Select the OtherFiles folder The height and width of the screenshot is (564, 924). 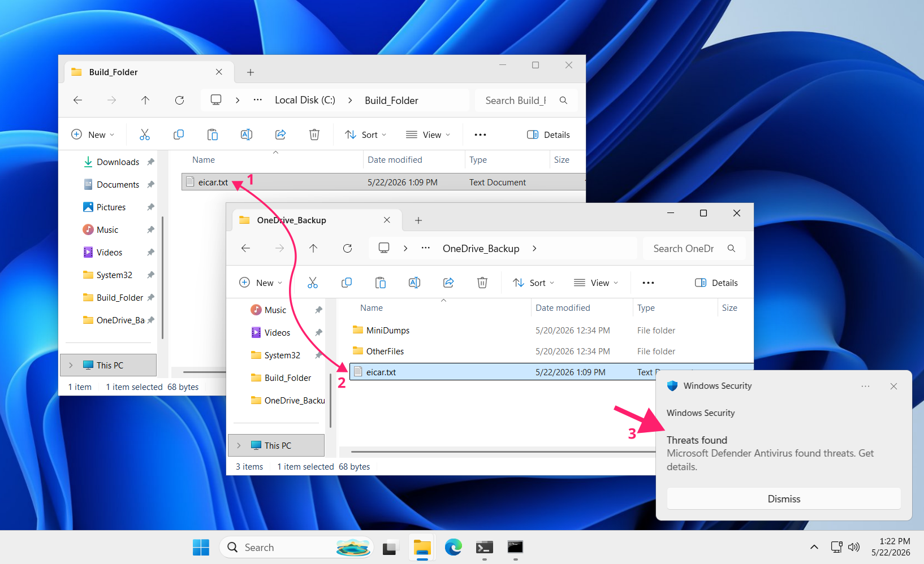(x=385, y=352)
